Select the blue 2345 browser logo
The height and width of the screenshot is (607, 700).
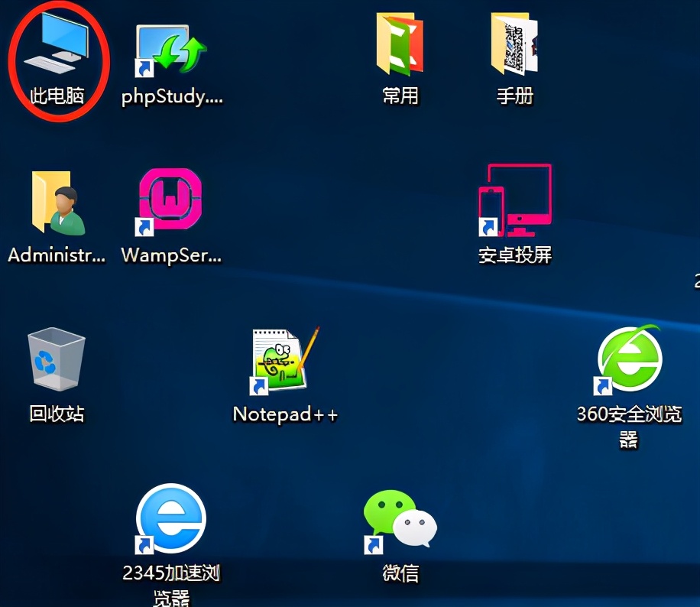coord(171,516)
